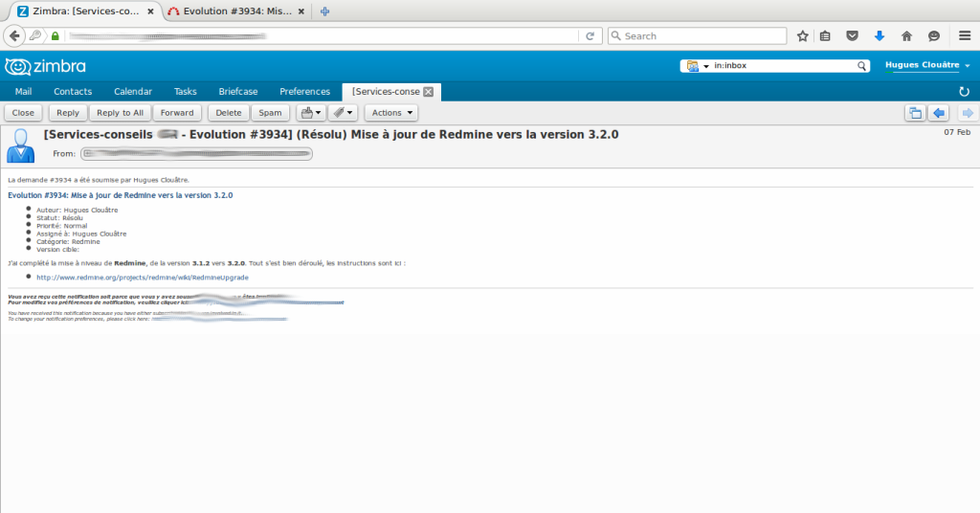Viewport: 980px width, 513px height.
Task: Open the Actions dropdown menu
Action: [x=391, y=113]
